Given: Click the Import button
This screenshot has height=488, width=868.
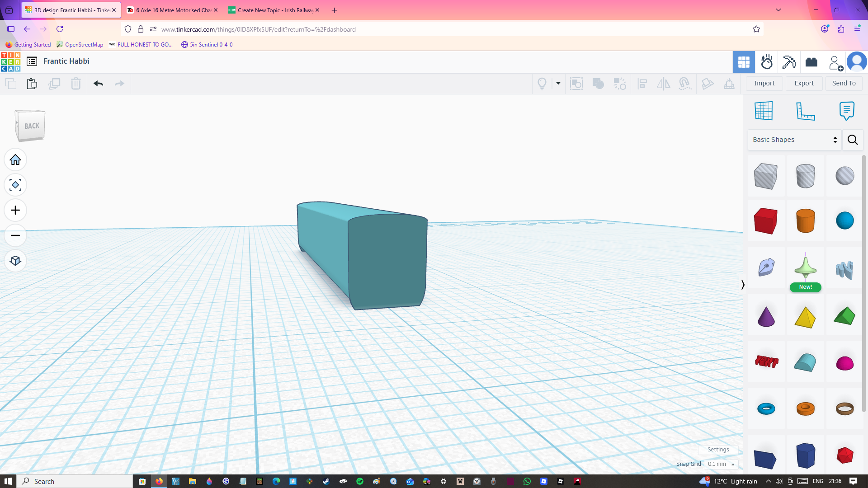Looking at the screenshot, I should [764, 83].
